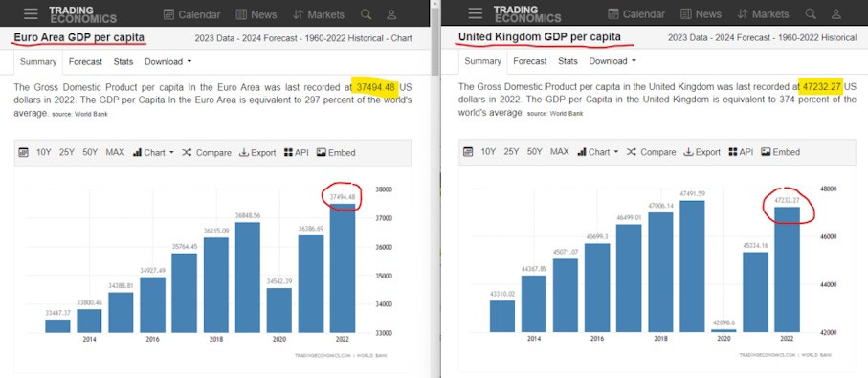The width and height of the screenshot is (868, 378).
Task: Select Forecast tab in Euro Area window
Action: pyautogui.click(x=85, y=62)
